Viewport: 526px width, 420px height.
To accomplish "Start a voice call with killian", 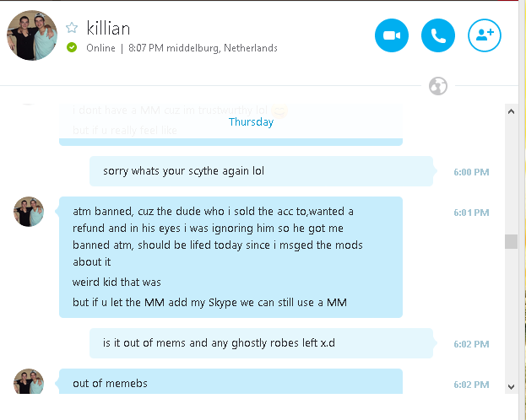I will pyautogui.click(x=438, y=35).
